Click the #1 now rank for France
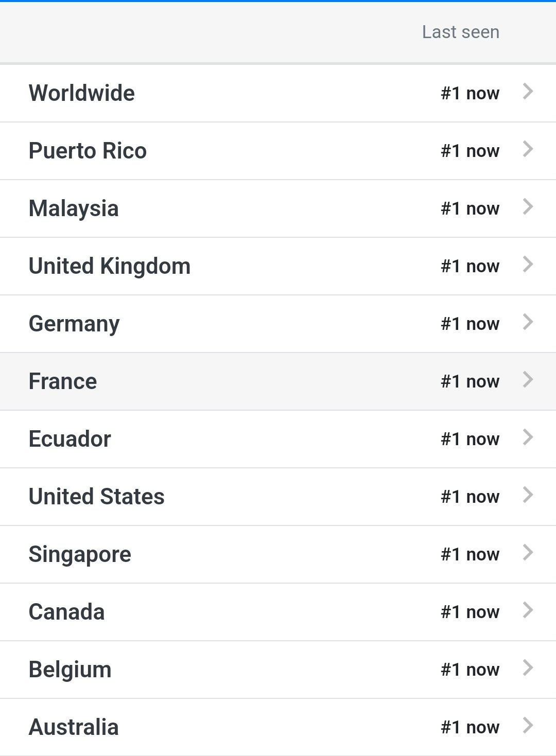This screenshot has height=756, width=556. (x=470, y=381)
